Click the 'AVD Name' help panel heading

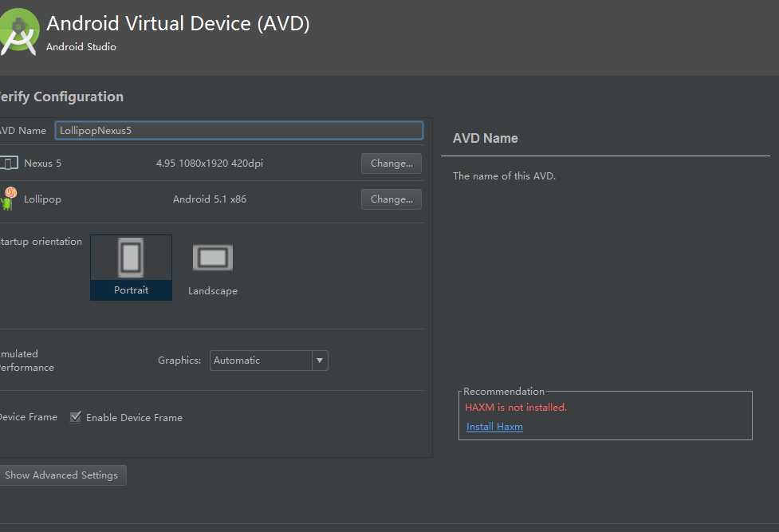tap(486, 138)
